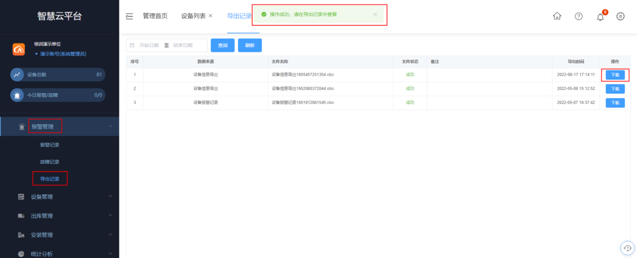Image resolution: width=644 pixels, height=258 pixels.
Task: Click the calendar icon in date filter
Action: (132, 45)
